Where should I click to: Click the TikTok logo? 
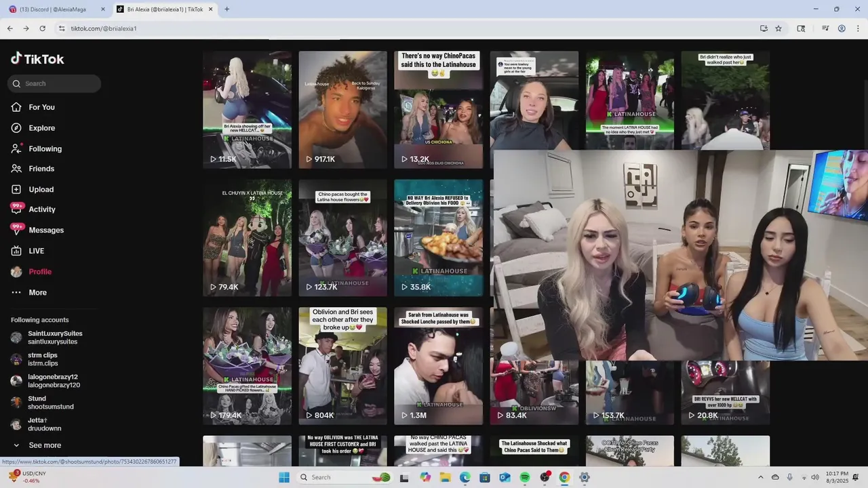coord(37,59)
